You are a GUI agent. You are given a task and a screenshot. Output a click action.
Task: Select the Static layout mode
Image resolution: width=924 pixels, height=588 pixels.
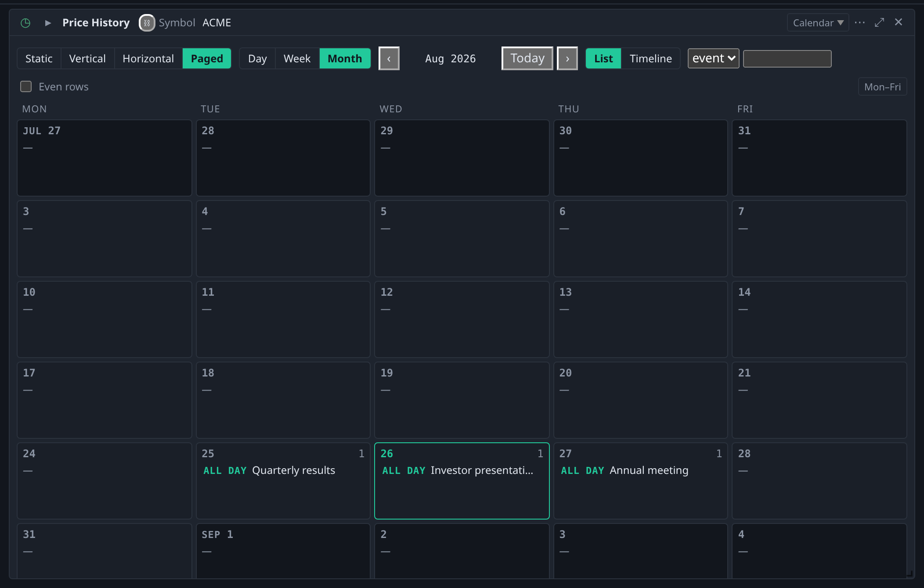click(39, 58)
